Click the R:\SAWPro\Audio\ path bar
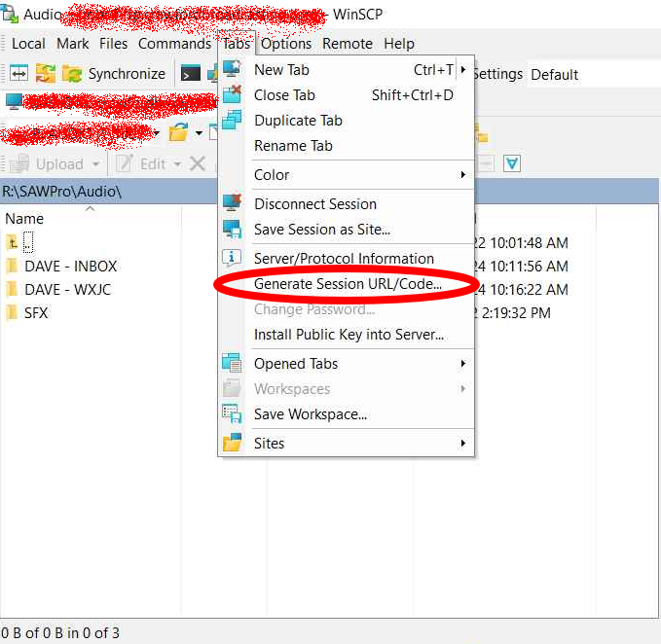Image resolution: width=661 pixels, height=644 pixels. click(109, 192)
